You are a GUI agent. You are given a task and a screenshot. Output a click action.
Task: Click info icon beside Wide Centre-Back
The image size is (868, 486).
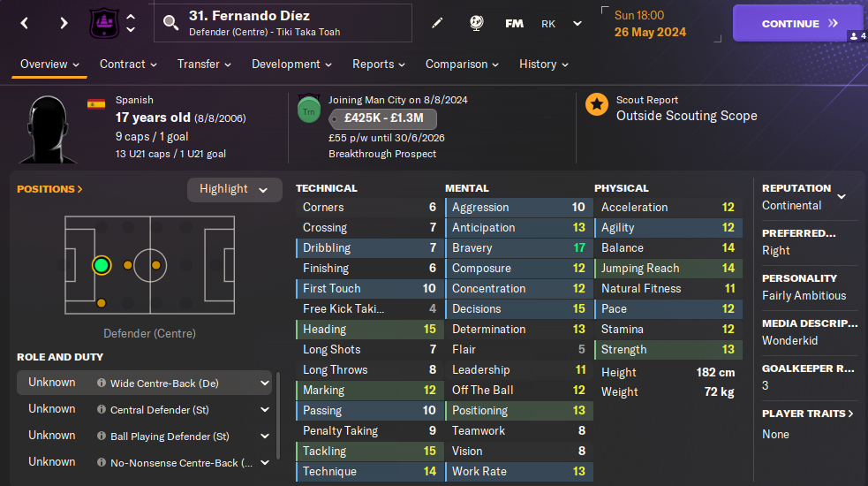pyautogui.click(x=102, y=383)
